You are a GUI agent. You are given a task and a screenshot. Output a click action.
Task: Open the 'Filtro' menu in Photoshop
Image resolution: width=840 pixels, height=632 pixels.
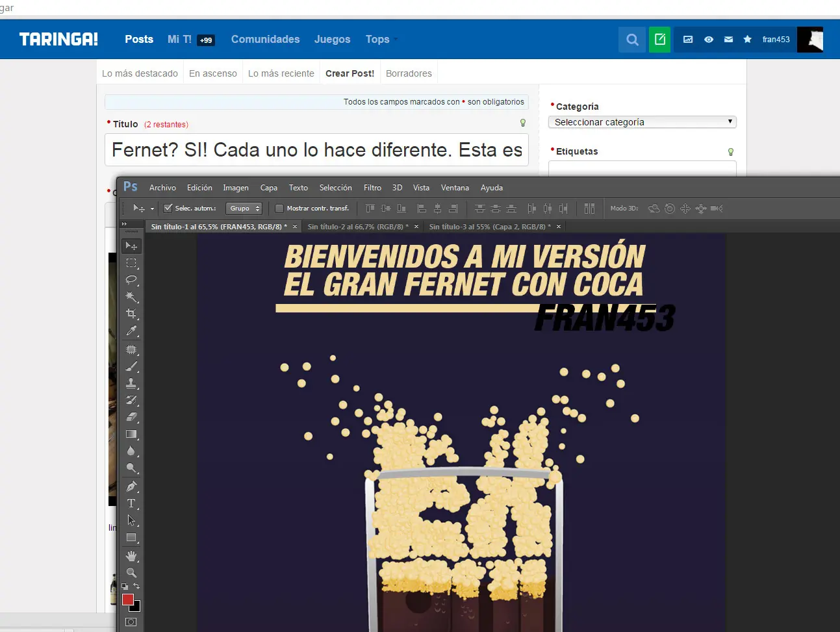click(x=372, y=188)
